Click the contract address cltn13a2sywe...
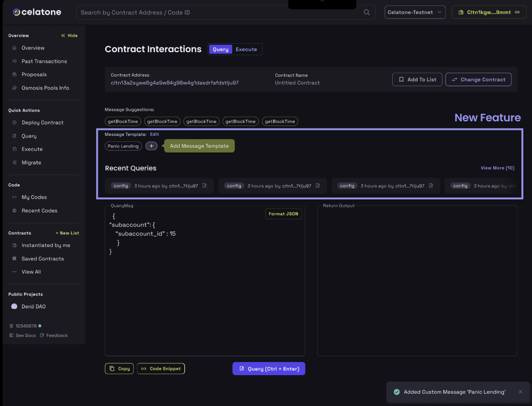 tap(175, 83)
